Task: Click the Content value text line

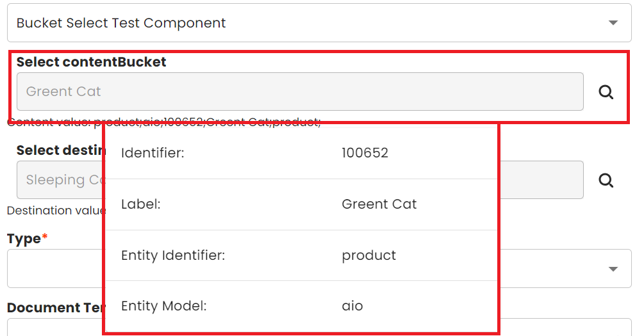Action: coord(54,123)
